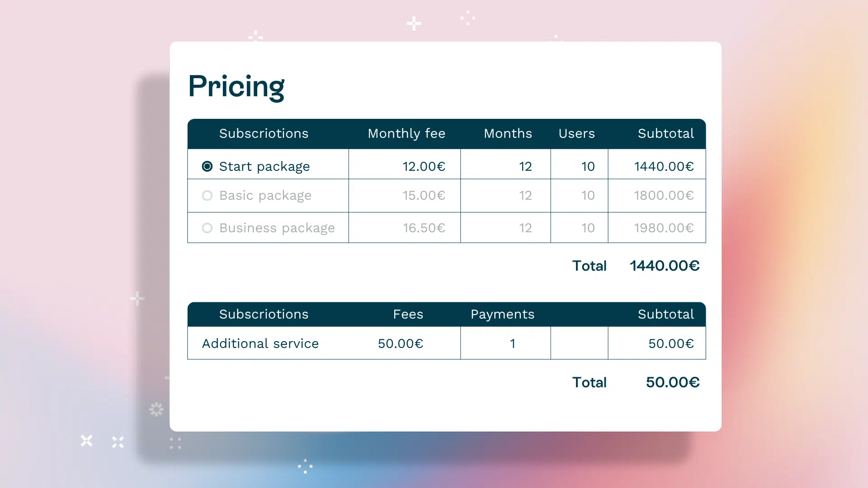This screenshot has width=868, height=488.
Task: Select the Business package radio button
Action: [x=207, y=228]
